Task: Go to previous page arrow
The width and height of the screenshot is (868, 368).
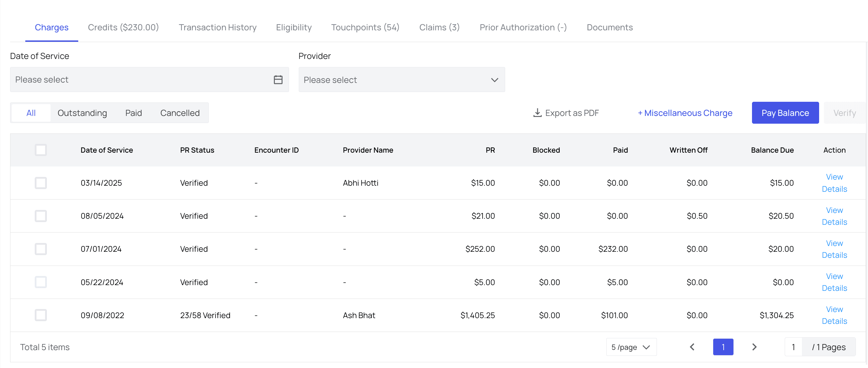Action: (x=692, y=347)
